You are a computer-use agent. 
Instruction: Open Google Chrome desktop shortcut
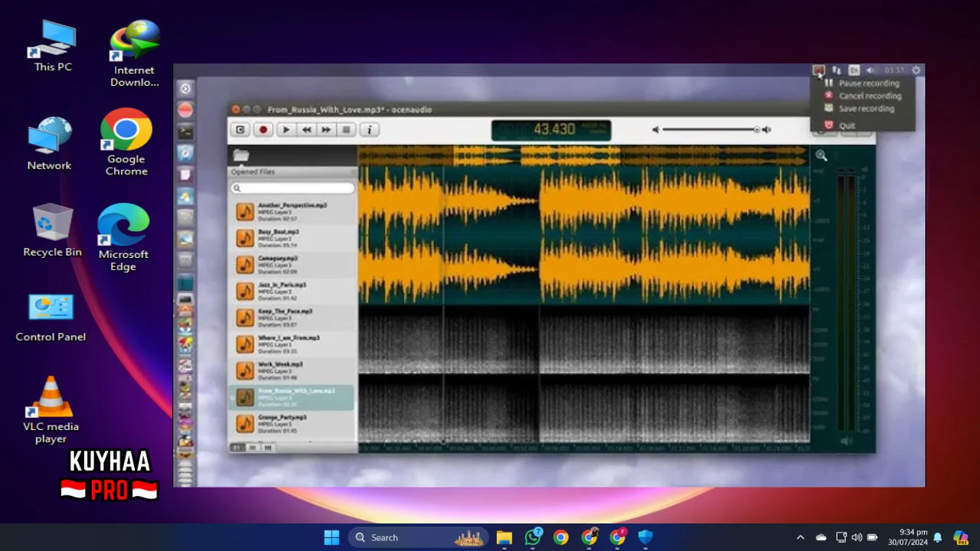point(126,143)
